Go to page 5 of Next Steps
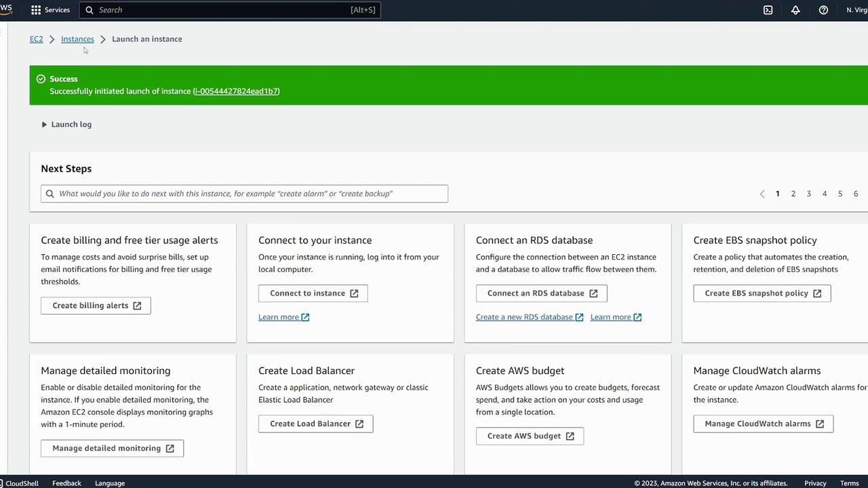Image resolution: width=868 pixels, height=488 pixels. tap(840, 194)
